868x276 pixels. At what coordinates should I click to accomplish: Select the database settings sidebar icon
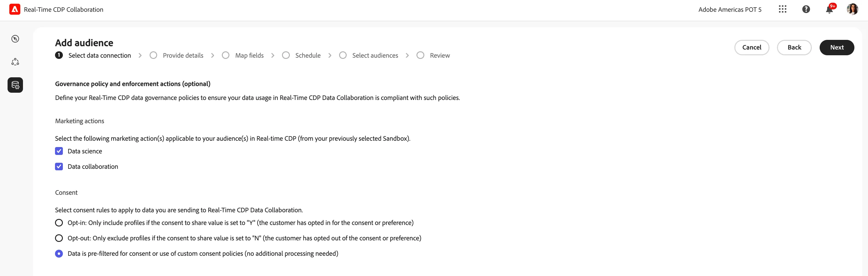[15, 85]
